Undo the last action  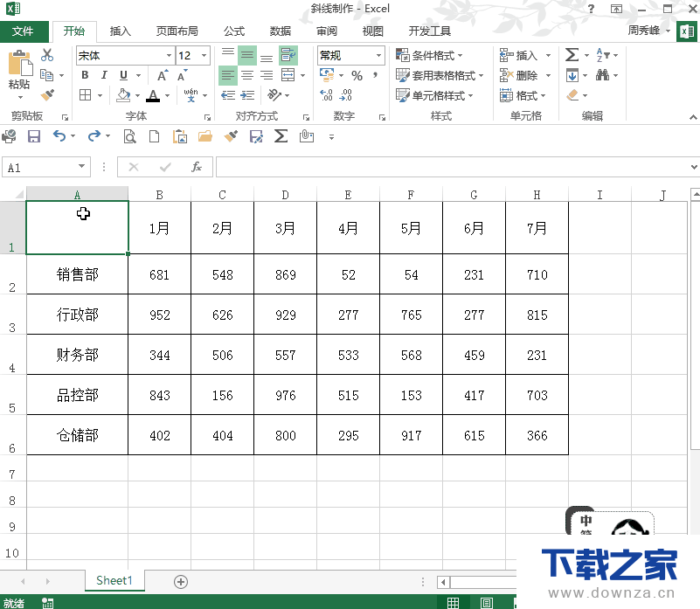(x=59, y=135)
